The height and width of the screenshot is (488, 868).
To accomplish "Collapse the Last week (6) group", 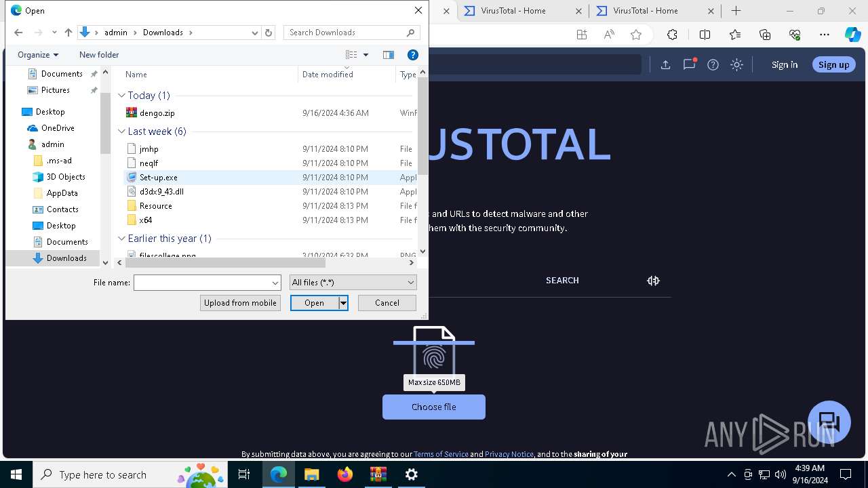I will pos(122,131).
